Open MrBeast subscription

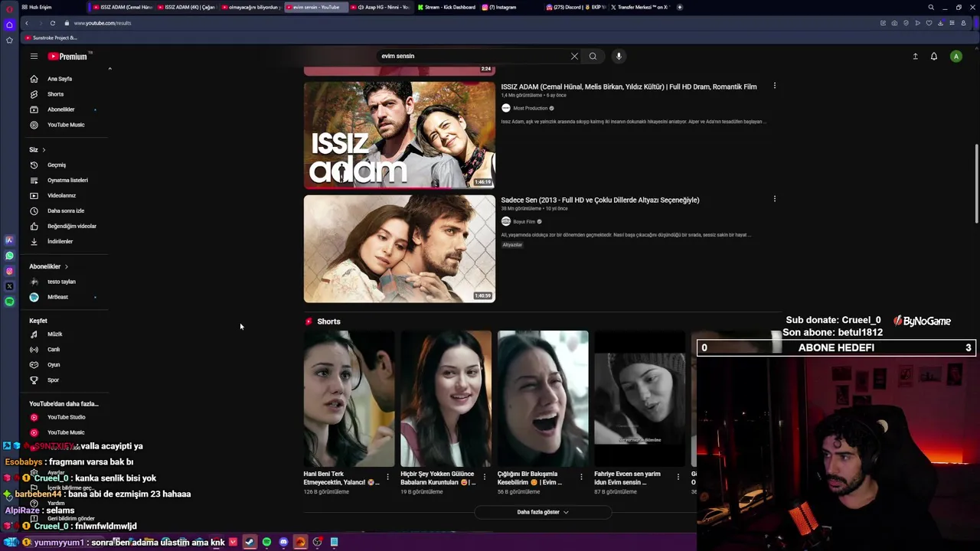(x=57, y=297)
